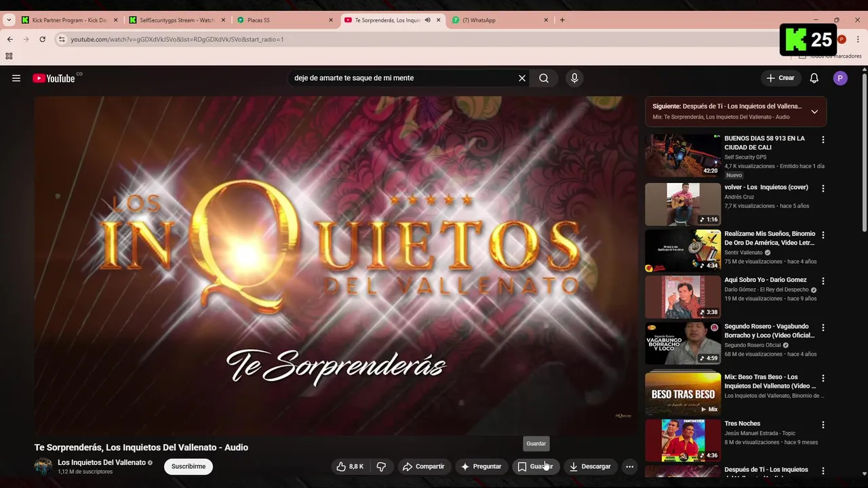Screen dimensions: 868x488
Task: Open the Andrés Cruz channel name
Action: click(739, 197)
